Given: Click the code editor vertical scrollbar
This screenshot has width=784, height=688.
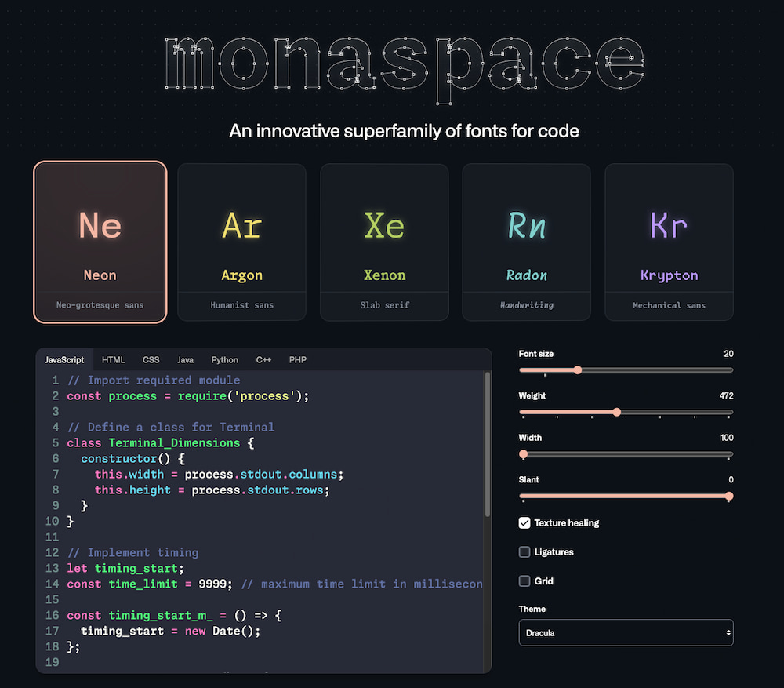Looking at the screenshot, I should pos(488,444).
